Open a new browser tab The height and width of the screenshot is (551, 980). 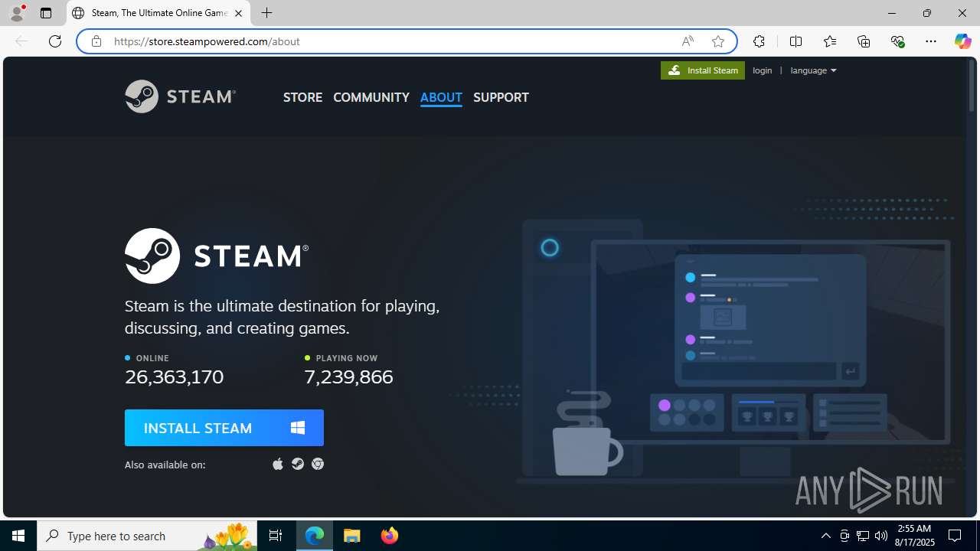pyautogui.click(x=266, y=13)
